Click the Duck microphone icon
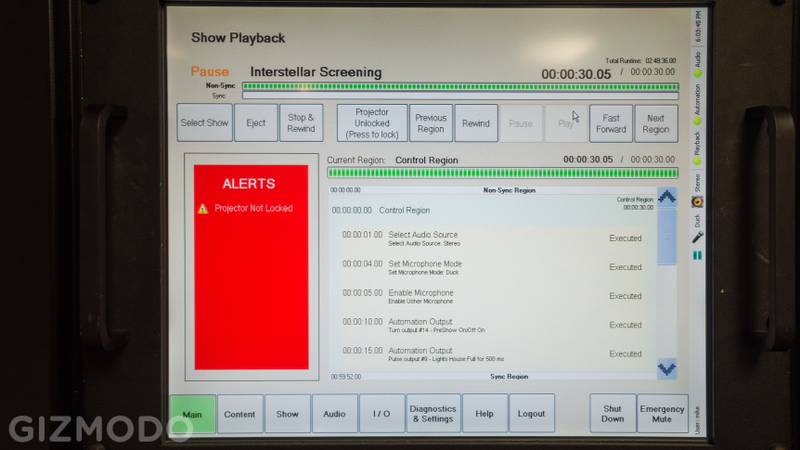The image size is (800, 450). (x=697, y=237)
